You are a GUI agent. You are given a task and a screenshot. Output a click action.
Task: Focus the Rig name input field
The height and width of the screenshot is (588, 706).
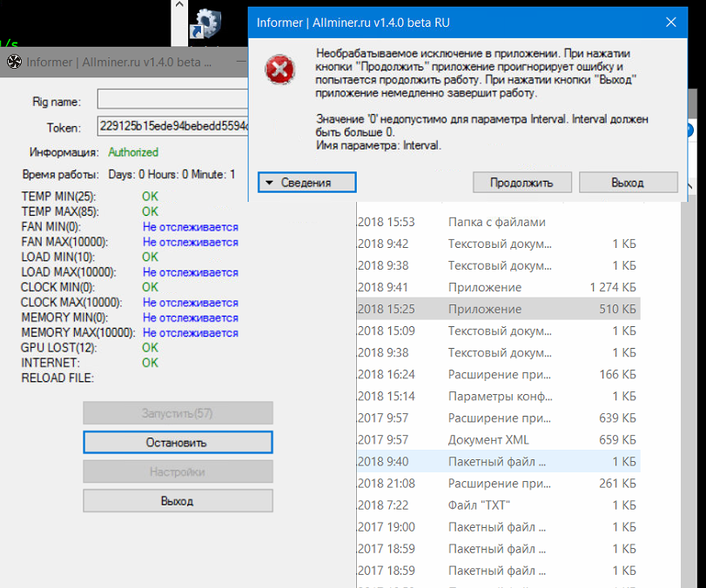coord(173,99)
